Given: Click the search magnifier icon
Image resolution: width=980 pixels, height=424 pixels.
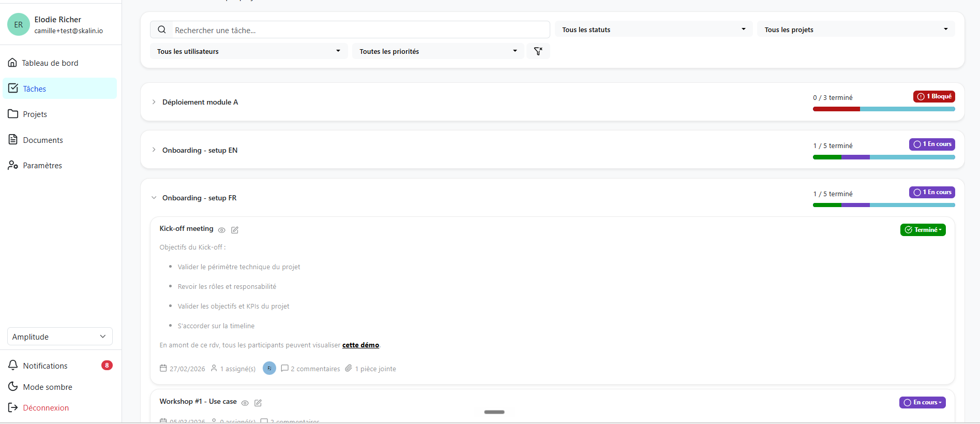Looking at the screenshot, I should (162, 30).
